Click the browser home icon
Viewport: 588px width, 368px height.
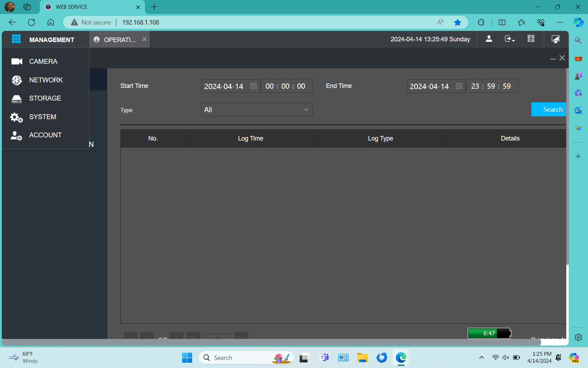pyautogui.click(x=51, y=22)
